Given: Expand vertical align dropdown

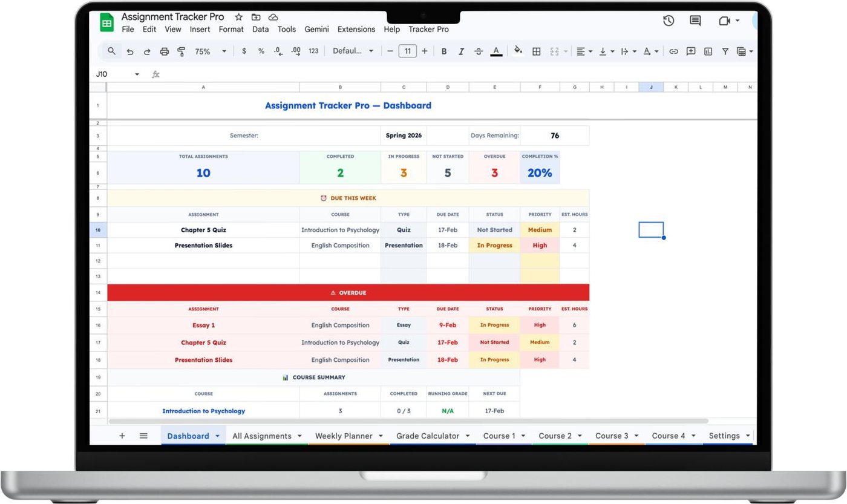Looking at the screenshot, I should coord(612,52).
